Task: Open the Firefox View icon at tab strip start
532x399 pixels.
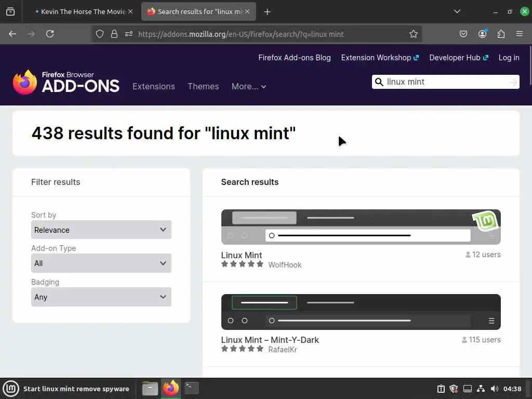Action: point(10,11)
